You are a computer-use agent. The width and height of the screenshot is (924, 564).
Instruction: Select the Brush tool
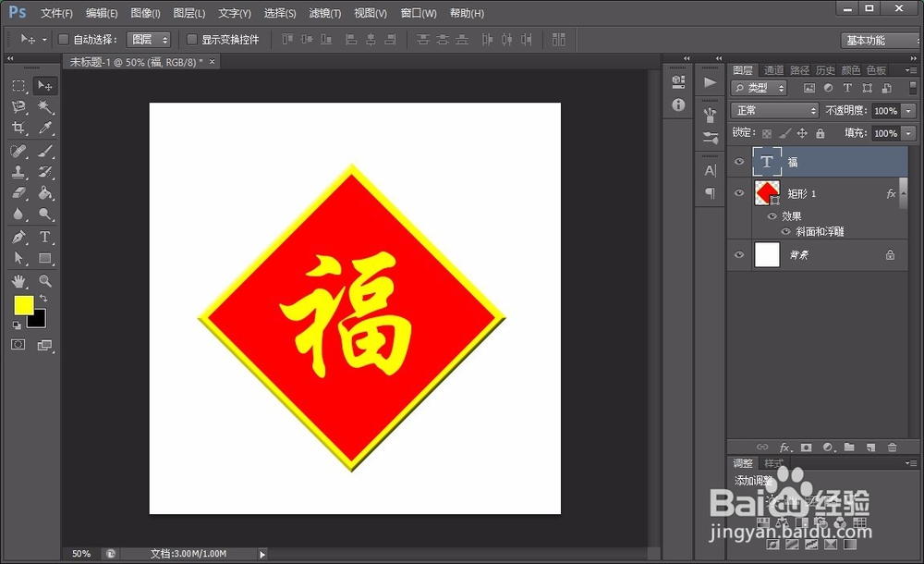pos(43,149)
